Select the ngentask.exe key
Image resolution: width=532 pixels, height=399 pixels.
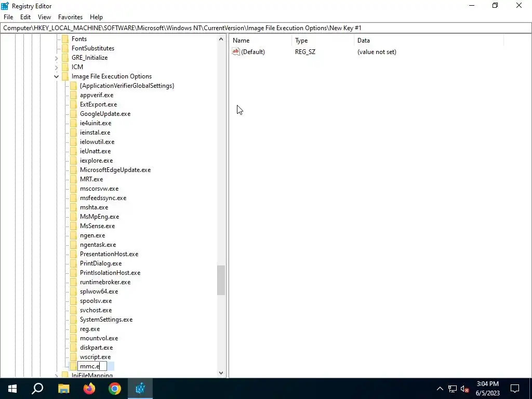pos(98,244)
